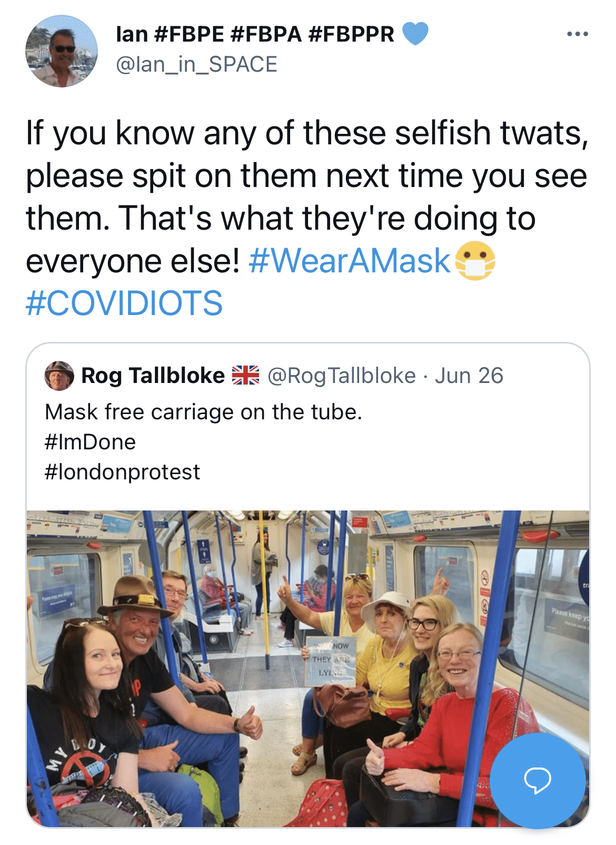Open the #COVIDIOTS hashtag
This screenshot has height=845, width=616.
(124, 303)
